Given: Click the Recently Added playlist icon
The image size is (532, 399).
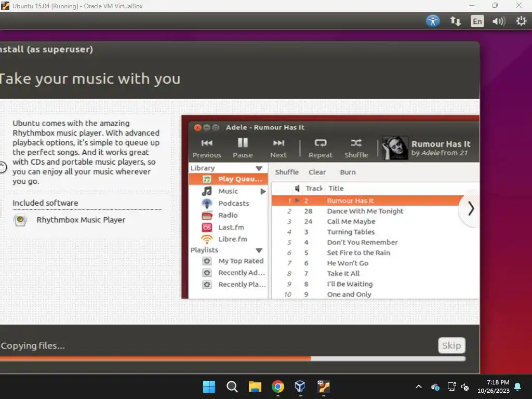Looking at the screenshot, I should tap(207, 273).
